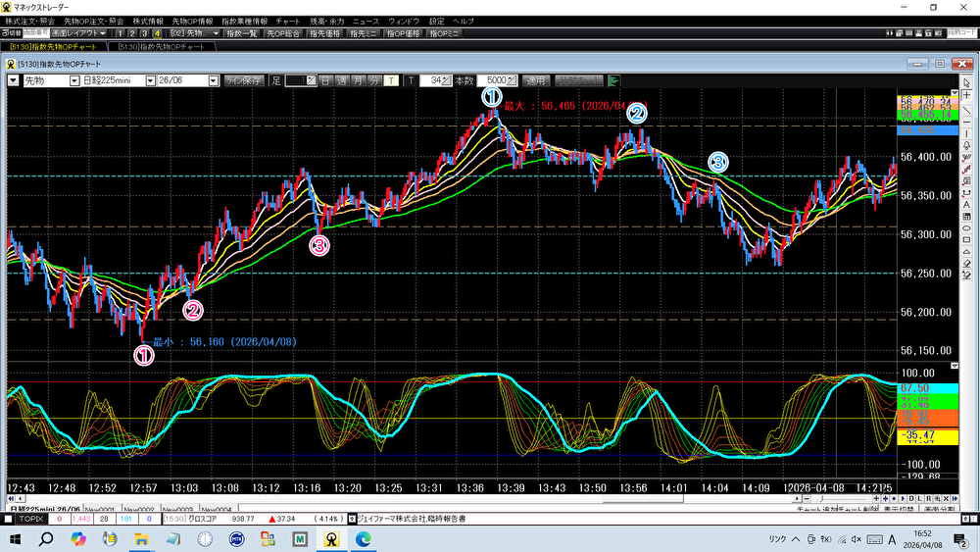Toggle the 日 daily timeframe button

[x=324, y=80]
